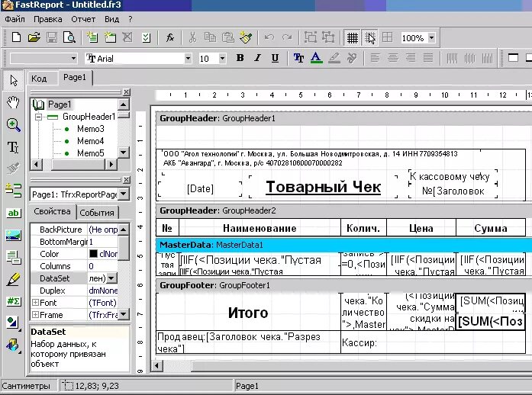Click the highlight color marker icon
532x395 pixels.
coord(334,58)
